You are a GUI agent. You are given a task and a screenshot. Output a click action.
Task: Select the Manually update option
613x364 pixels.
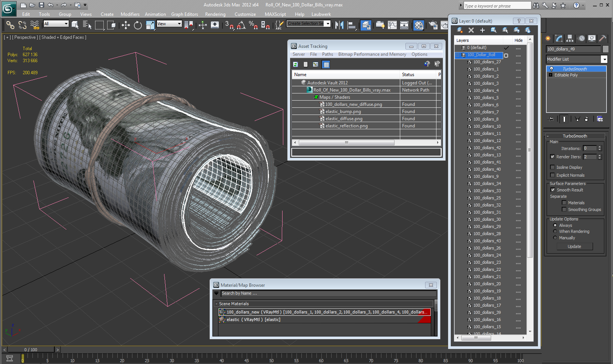[555, 238]
